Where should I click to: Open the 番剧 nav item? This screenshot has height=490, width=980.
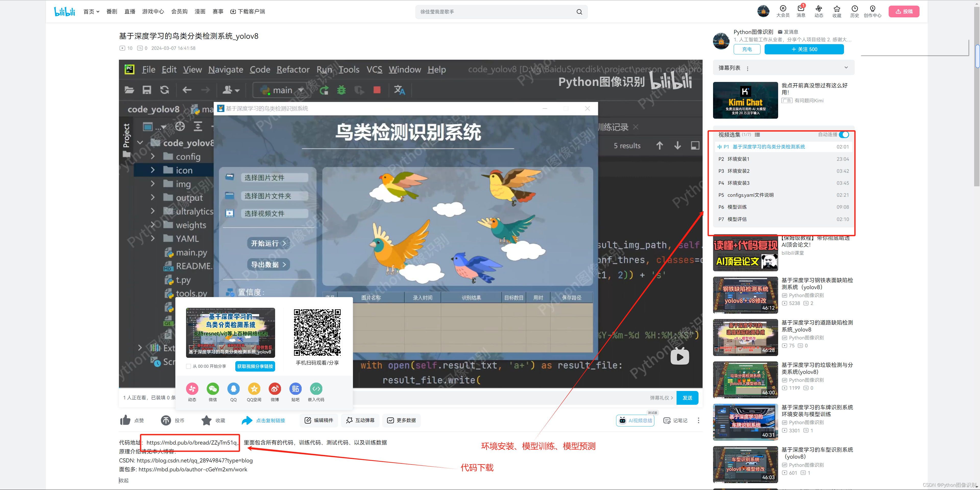coord(112,11)
